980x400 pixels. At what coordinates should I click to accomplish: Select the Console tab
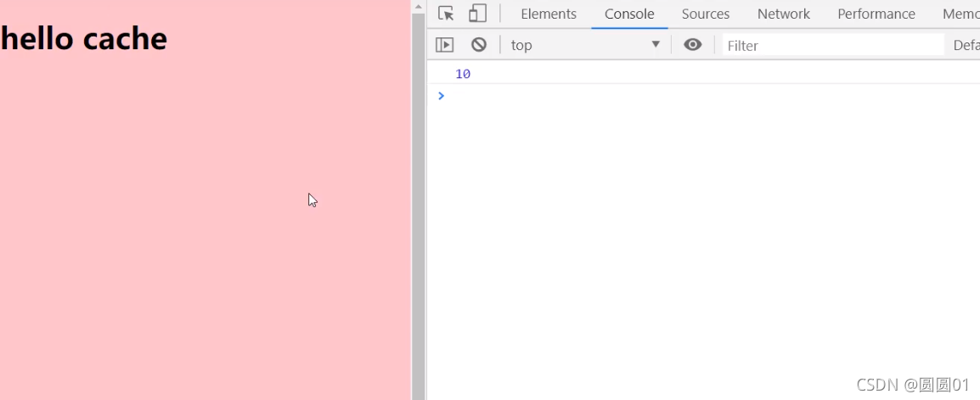[x=629, y=14]
